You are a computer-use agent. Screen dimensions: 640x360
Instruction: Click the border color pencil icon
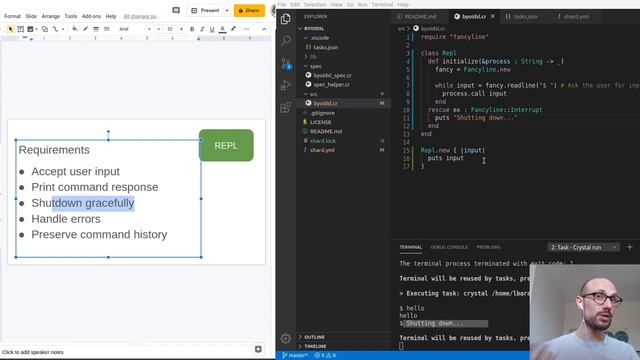(85, 29)
